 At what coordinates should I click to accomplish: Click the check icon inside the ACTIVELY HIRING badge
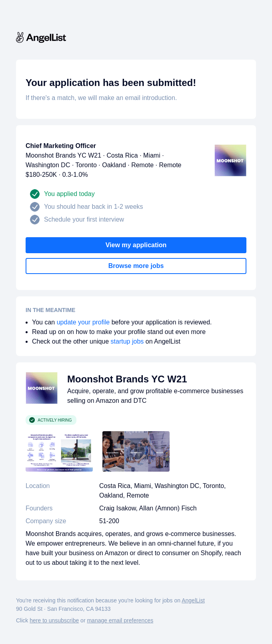[32, 420]
